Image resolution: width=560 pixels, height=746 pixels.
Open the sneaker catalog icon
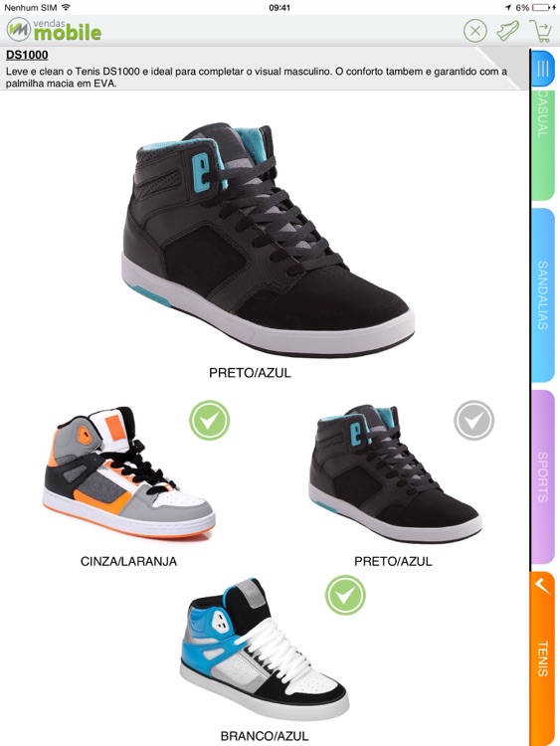point(507,31)
